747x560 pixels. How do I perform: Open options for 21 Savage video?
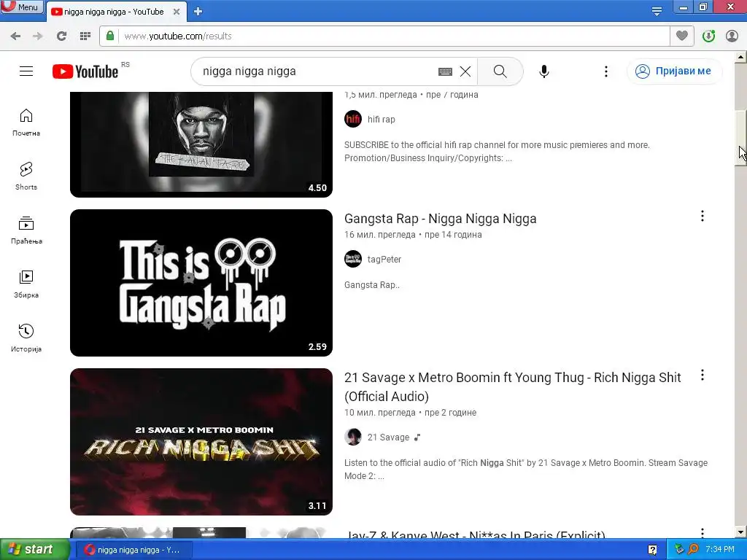coord(703,376)
